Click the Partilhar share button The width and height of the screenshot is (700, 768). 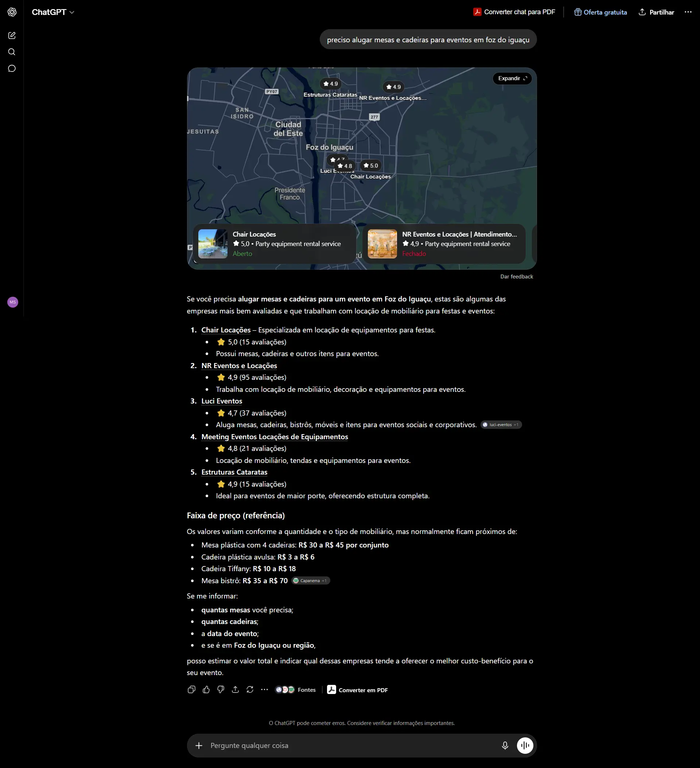[x=656, y=12]
